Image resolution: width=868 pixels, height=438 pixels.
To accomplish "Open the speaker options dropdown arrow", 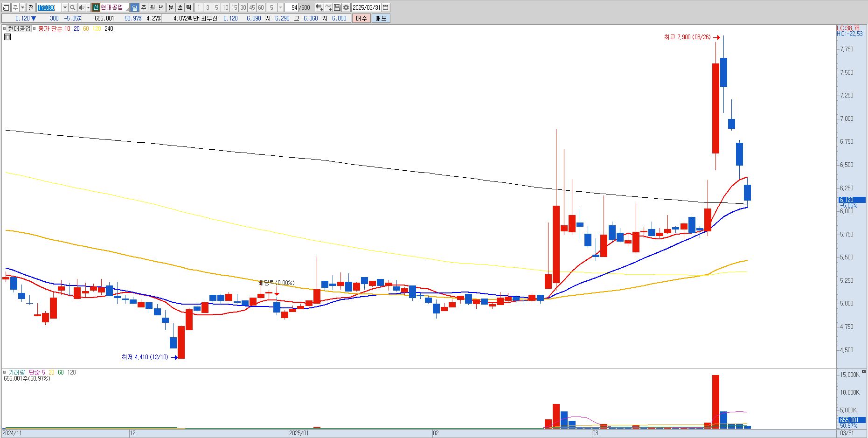I will tap(88, 7).
